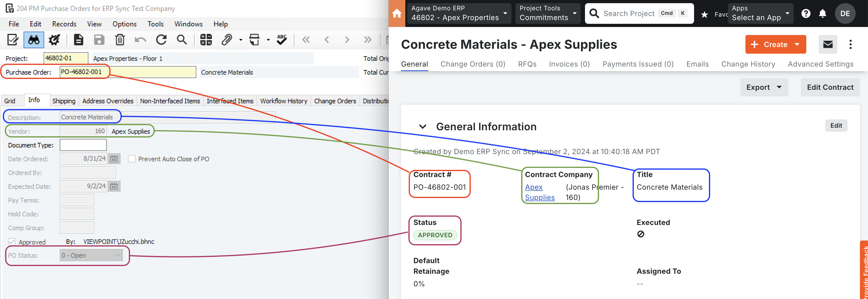Toggle the Approved checkbox

click(12, 242)
